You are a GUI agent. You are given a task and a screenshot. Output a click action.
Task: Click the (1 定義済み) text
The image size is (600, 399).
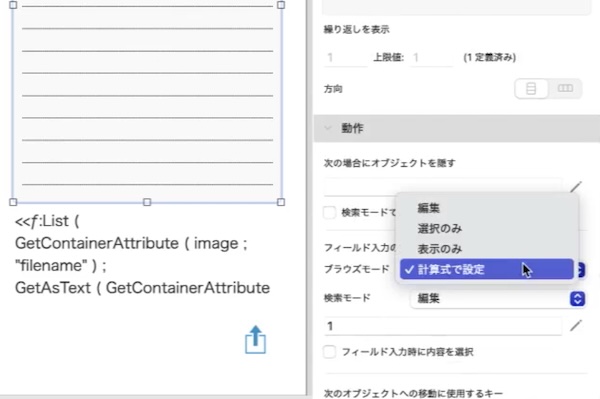pyautogui.click(x=489, y=57)
